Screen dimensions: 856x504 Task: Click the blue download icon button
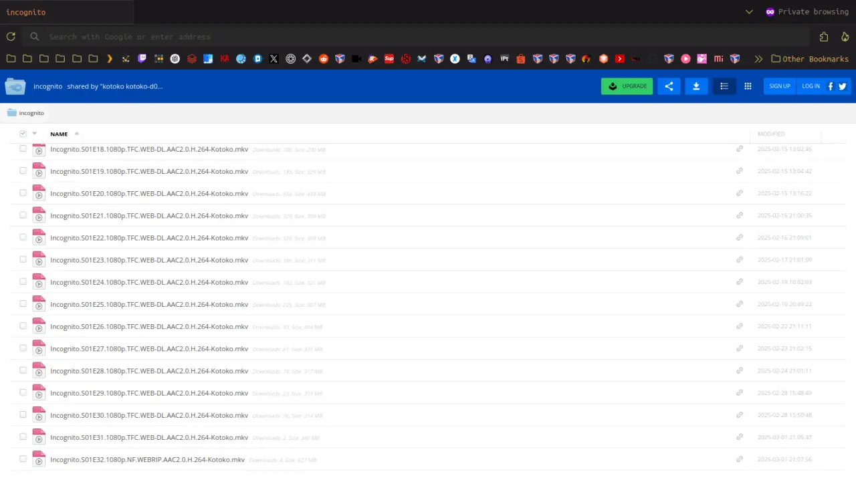[x=696, y=86]
